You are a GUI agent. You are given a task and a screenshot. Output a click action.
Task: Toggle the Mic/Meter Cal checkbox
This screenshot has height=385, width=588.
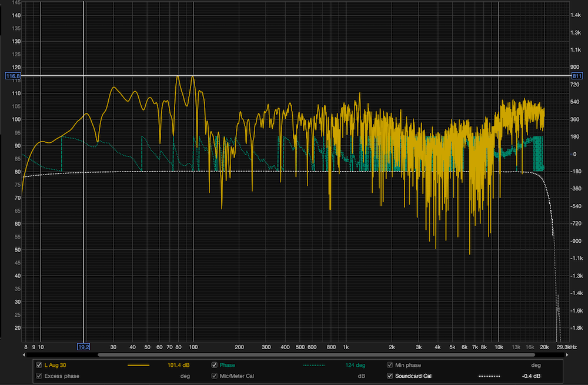click(x=215, y=376)
